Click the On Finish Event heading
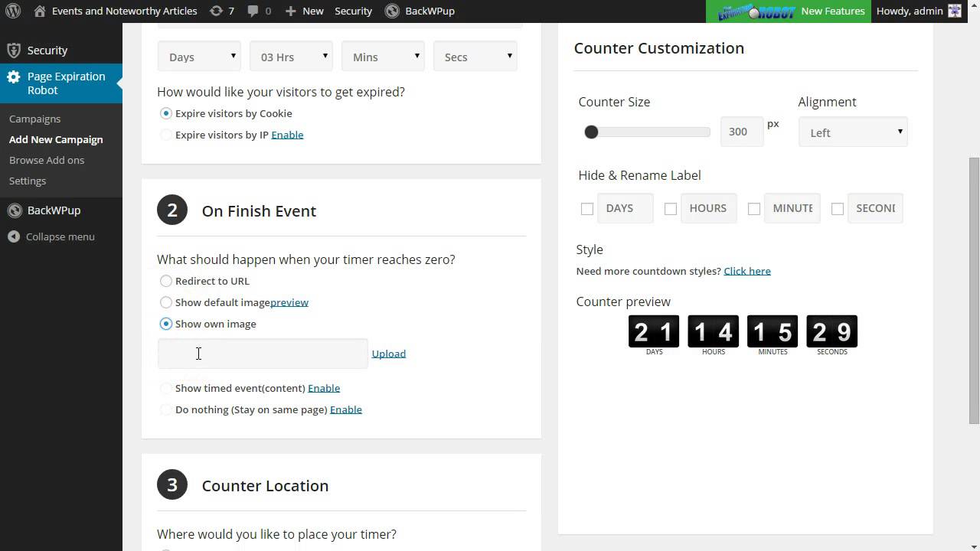 point(259,211)
